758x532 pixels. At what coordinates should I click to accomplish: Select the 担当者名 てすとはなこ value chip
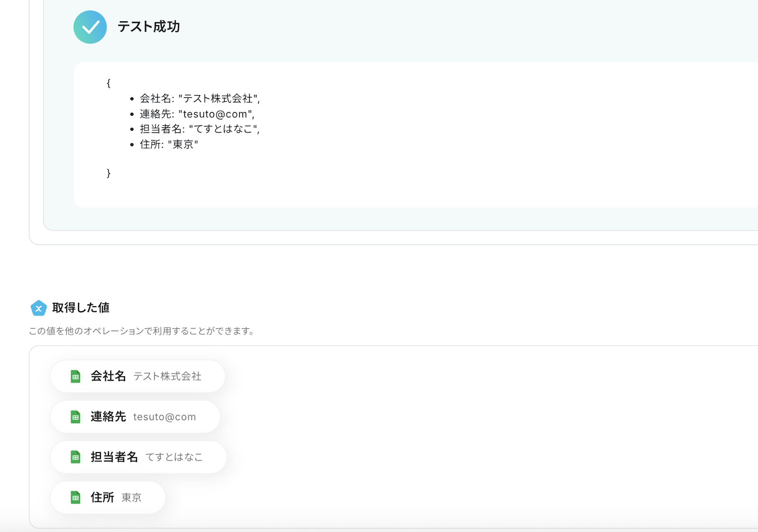coord(138,457)
